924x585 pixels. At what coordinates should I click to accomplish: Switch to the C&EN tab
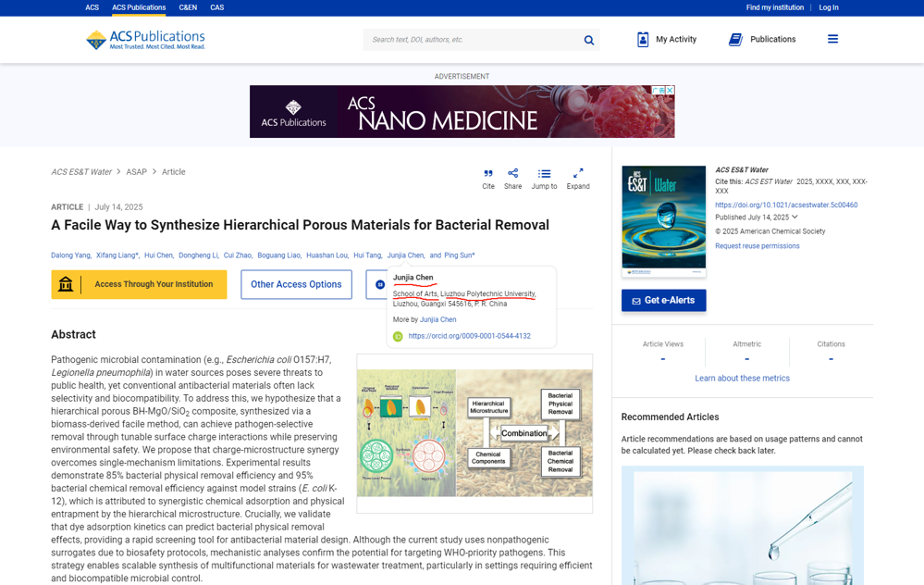[x=188, y=7]
